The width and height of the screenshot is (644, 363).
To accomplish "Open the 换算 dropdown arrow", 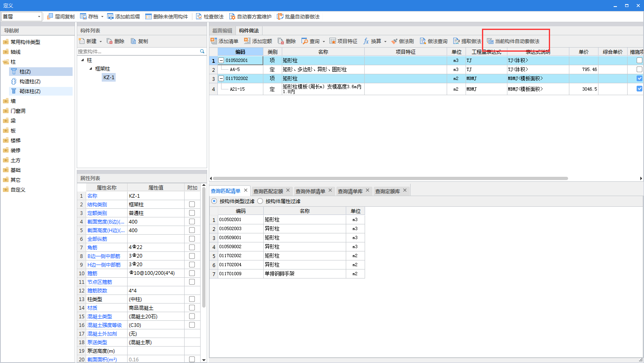I will pyautogui.click(x=385, y=41).
